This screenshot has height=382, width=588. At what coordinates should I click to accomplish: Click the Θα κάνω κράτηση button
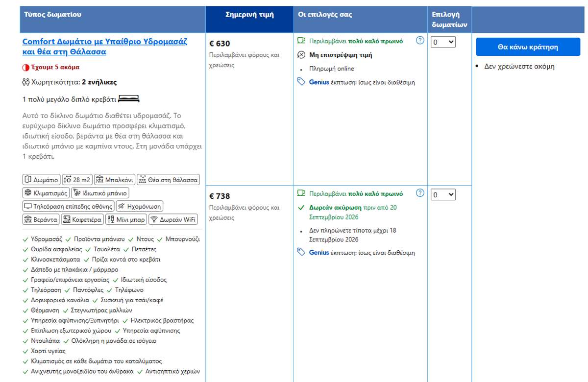tap(528, 47)
